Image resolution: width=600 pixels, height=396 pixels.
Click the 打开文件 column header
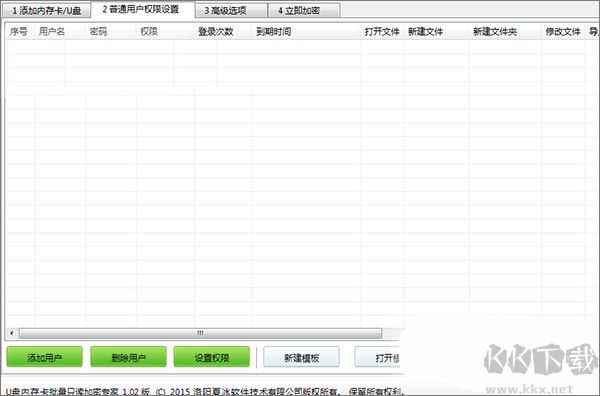click(x=382, y=31)
